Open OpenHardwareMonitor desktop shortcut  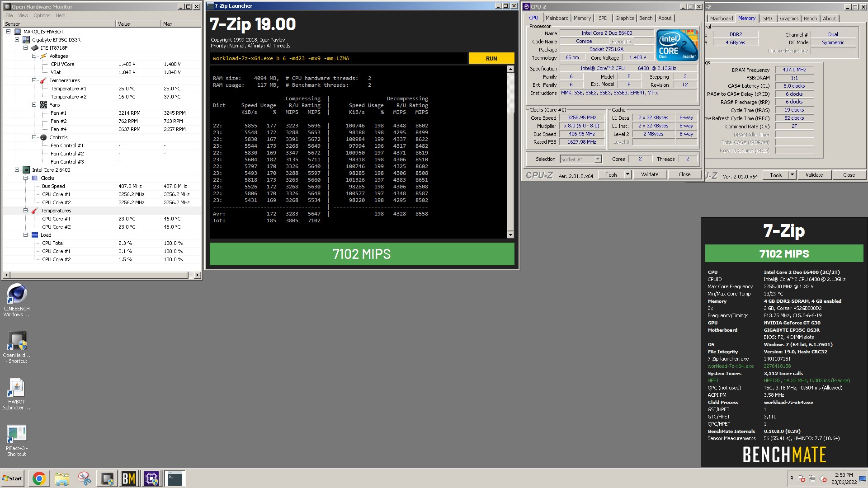tap(17, 347)
